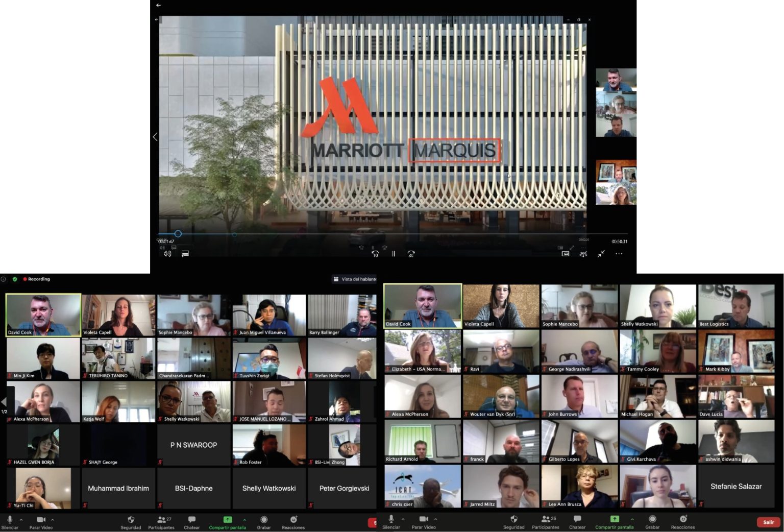Open Seguridad in left Zoom window
The height and width of the screenshot is (532, 784).
point(131,522)
